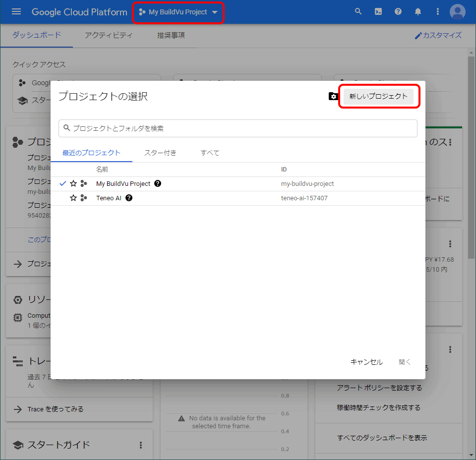Image resolution: width=476 pixels, height=460 pixels.
Task: Open the My BuildVu Project selector dropdown
Action: click(178, 12)
